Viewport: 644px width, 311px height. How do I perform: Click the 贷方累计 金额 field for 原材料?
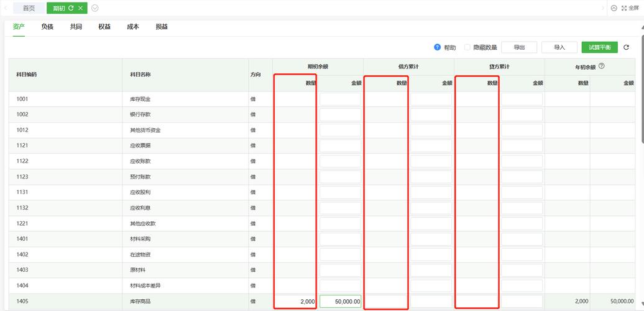click(522, 271)
